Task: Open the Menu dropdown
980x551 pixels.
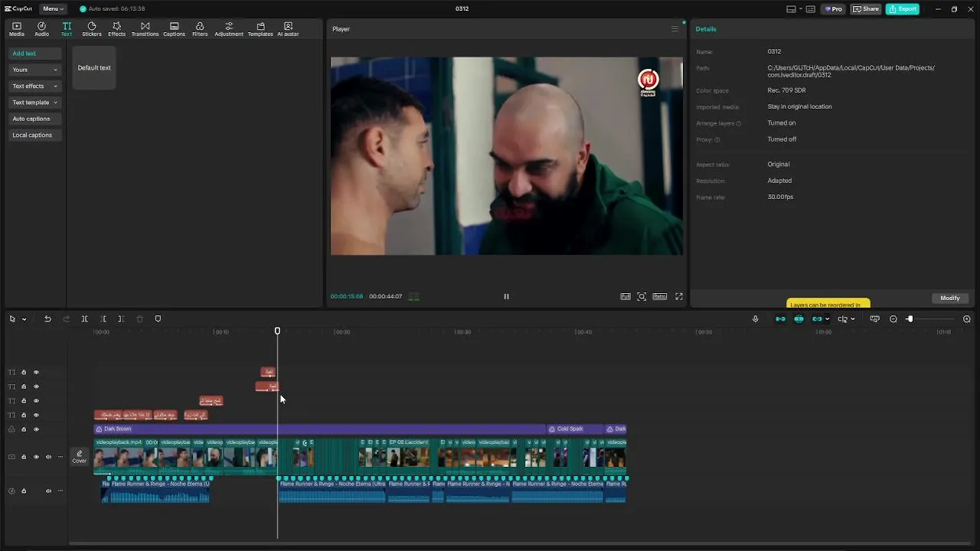Action: pos(52,8)
